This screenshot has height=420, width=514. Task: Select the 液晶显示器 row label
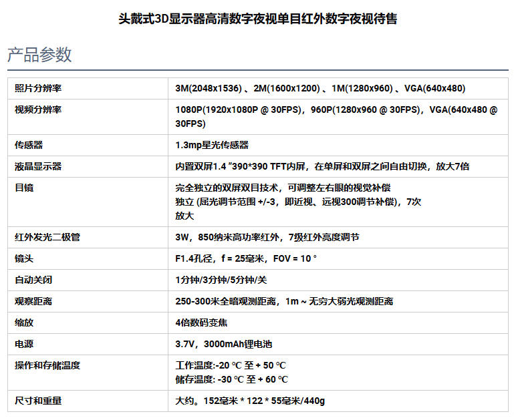tap(38, 166)
